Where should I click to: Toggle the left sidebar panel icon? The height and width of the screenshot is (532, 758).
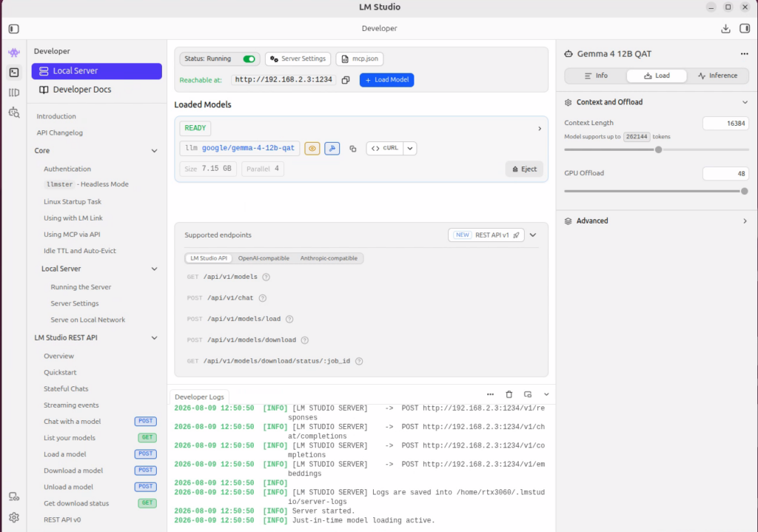click(x=13, y=29)
